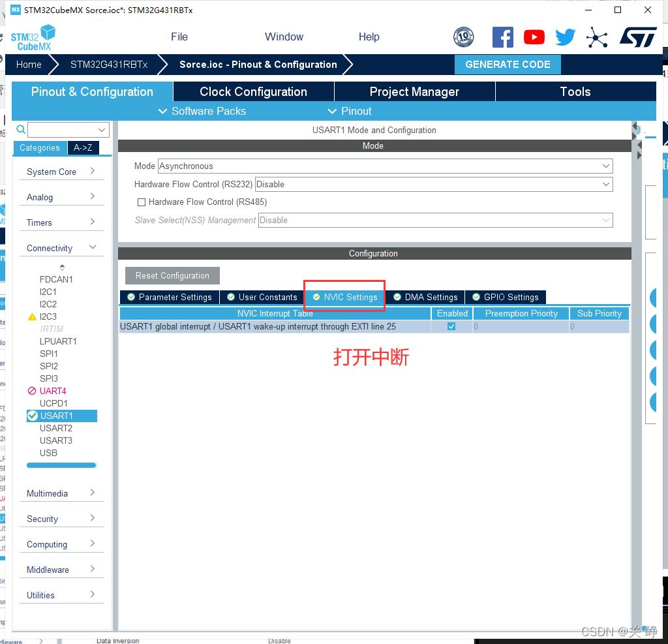The width and height of the screenshot is (668, 644).
Task: Open the ST 10 years anniversary badge icon
Action: pyautogui.click(x=464, y=37)
